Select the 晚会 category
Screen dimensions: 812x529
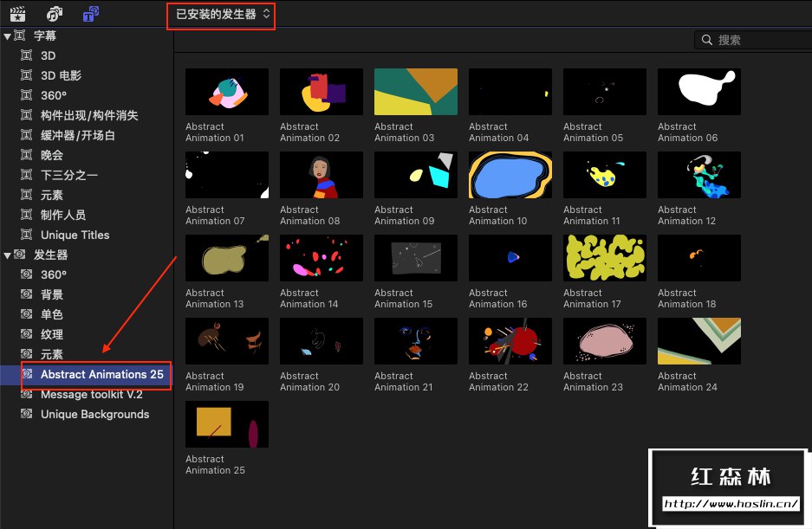tap(87, 155)
